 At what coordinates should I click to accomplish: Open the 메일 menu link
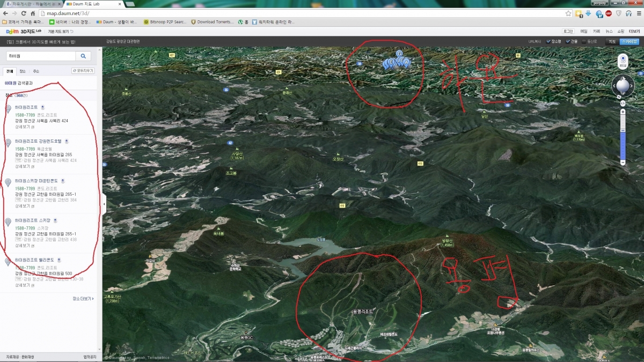(x=583, y=32)
